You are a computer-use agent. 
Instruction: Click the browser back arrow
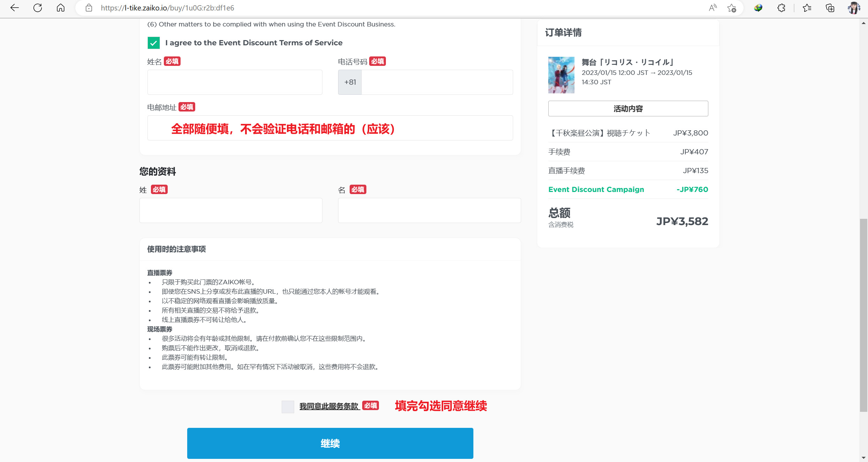pyautogui.click(x=14, y=8)
